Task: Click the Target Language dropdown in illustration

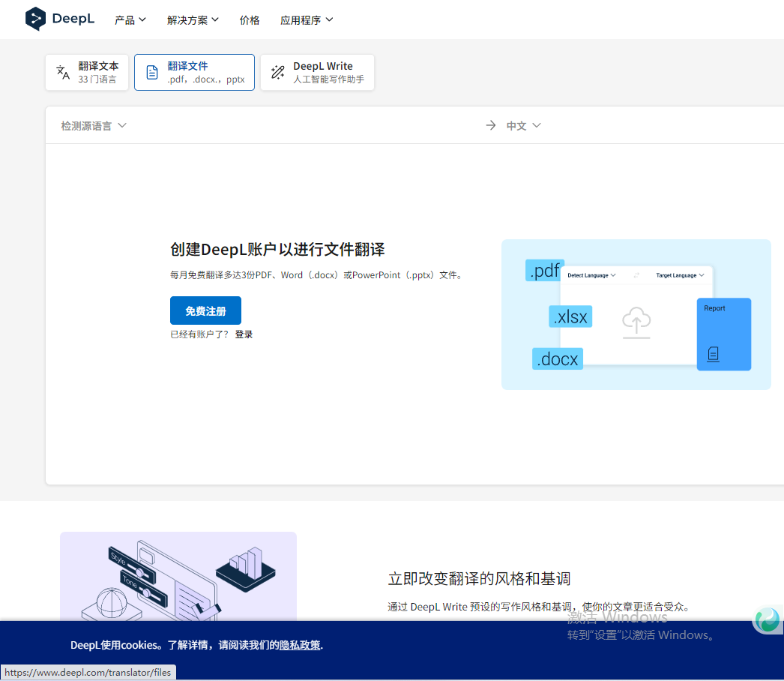Action: (x=680, y=275)
